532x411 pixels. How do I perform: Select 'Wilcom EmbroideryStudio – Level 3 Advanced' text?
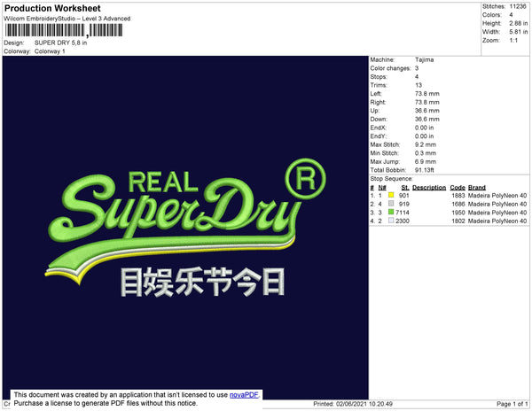pyautogui.click(x=67, y=19)
